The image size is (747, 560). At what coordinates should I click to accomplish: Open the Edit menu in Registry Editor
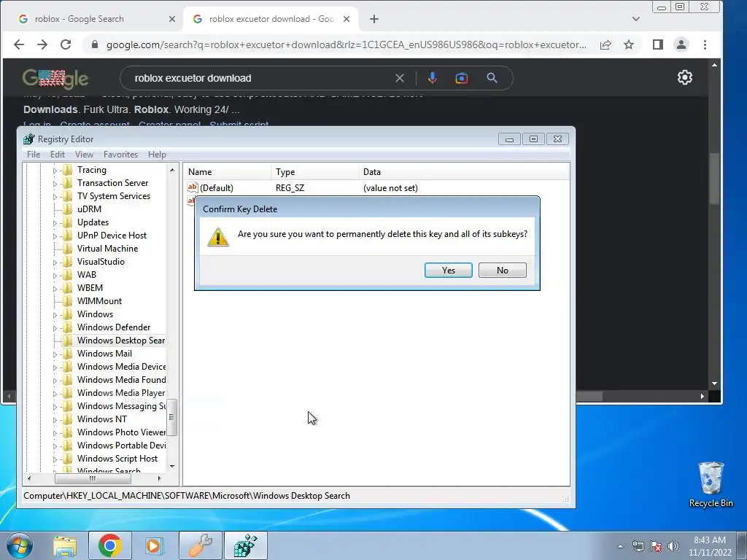[x=57, y=155]
